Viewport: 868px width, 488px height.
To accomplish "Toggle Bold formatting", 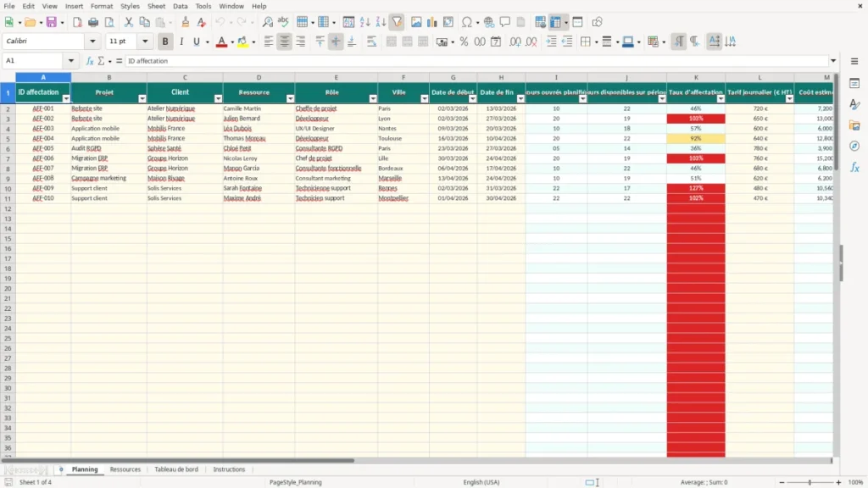I will click(x=165, y=42).
